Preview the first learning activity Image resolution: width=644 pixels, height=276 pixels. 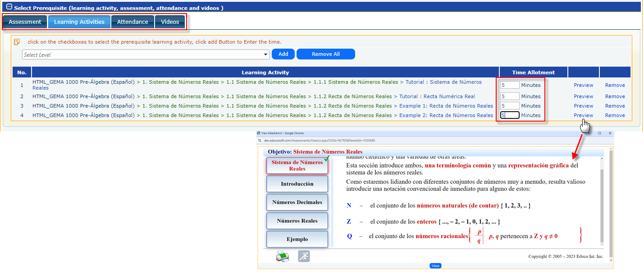click(x=583, y=85)
